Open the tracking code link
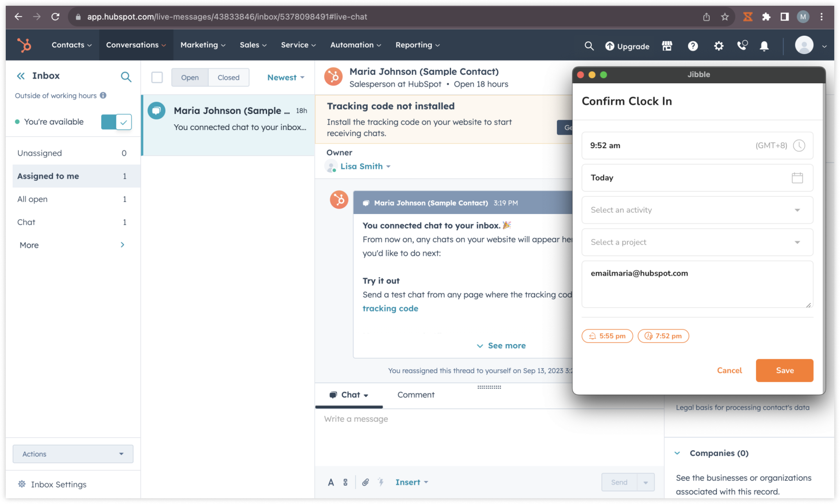 pyautogui.click(x=390, y=308)
